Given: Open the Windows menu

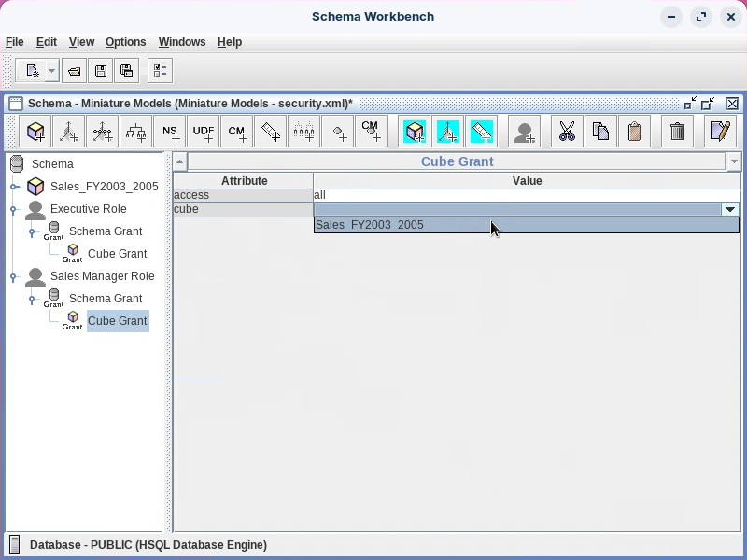Looking at the screenshot, I should tap(181, 42).
